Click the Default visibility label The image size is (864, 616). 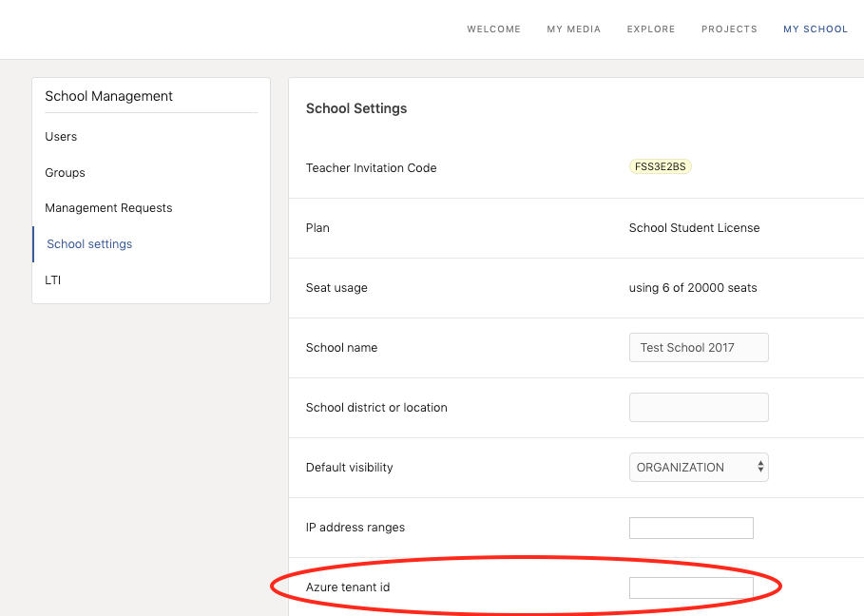[x=350, y=468]
